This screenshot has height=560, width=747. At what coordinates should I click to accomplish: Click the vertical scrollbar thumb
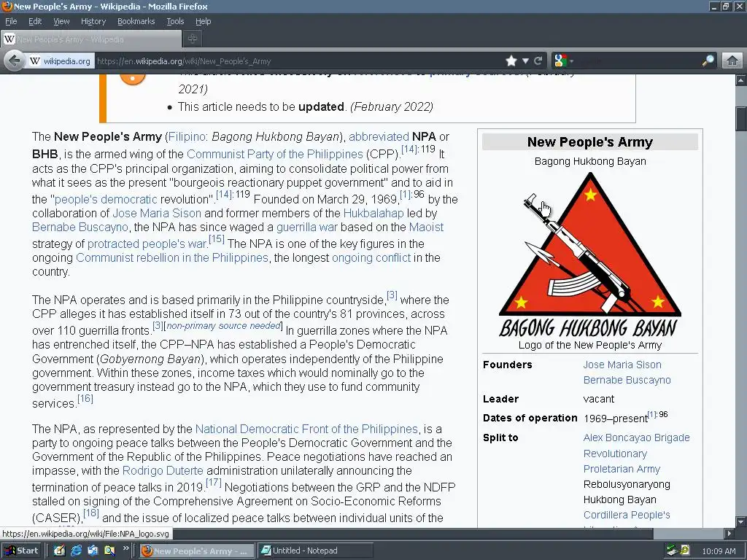741,118
